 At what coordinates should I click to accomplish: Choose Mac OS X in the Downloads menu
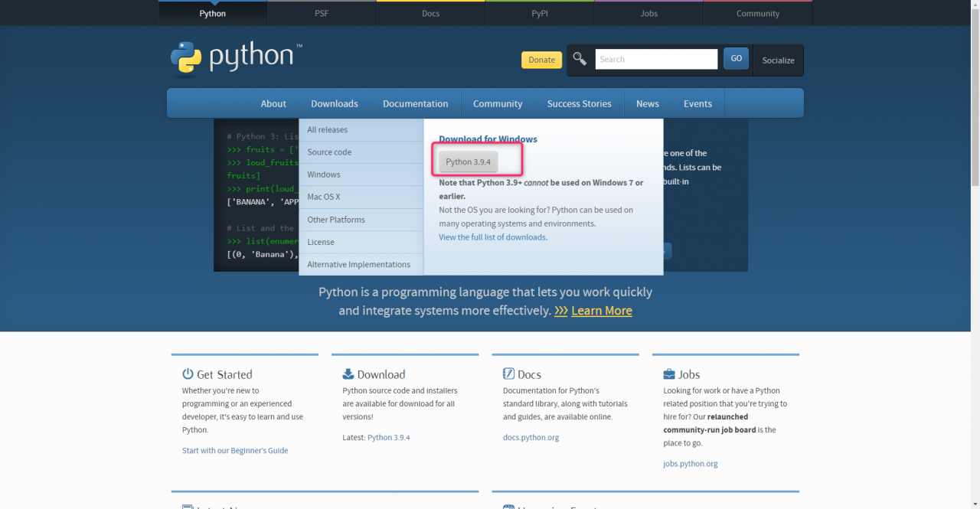point(324,197)
